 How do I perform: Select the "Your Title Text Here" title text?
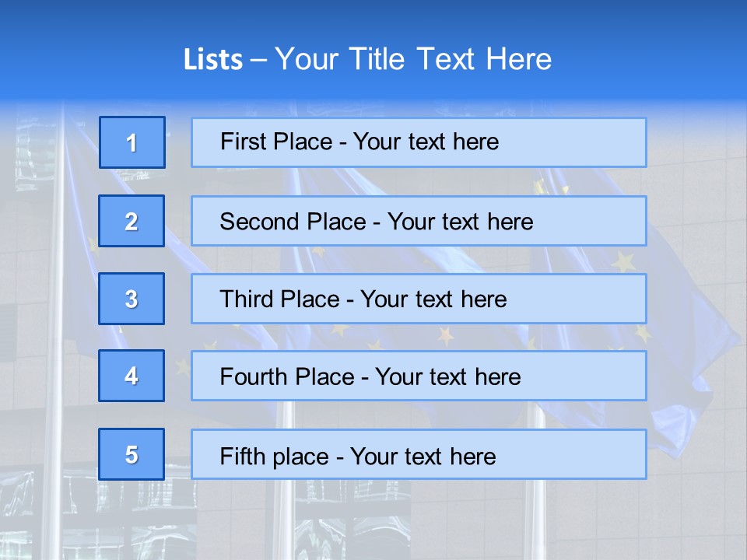pos(413,59)
